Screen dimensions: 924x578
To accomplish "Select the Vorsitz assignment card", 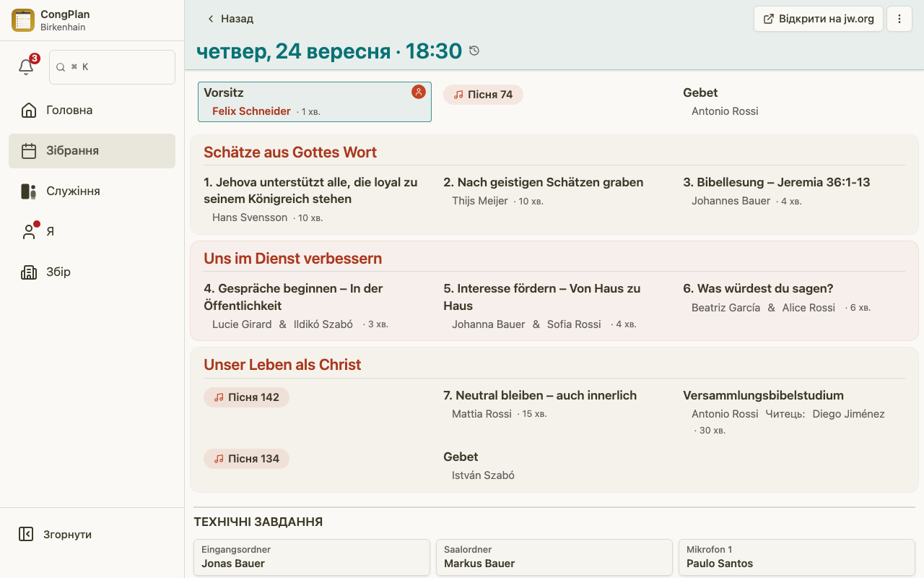I will tap(315, 102).
